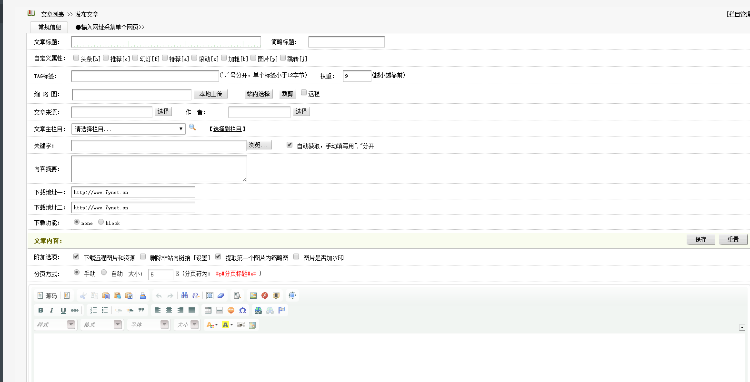Focus the 内容摘要 summary textarea

159,168
